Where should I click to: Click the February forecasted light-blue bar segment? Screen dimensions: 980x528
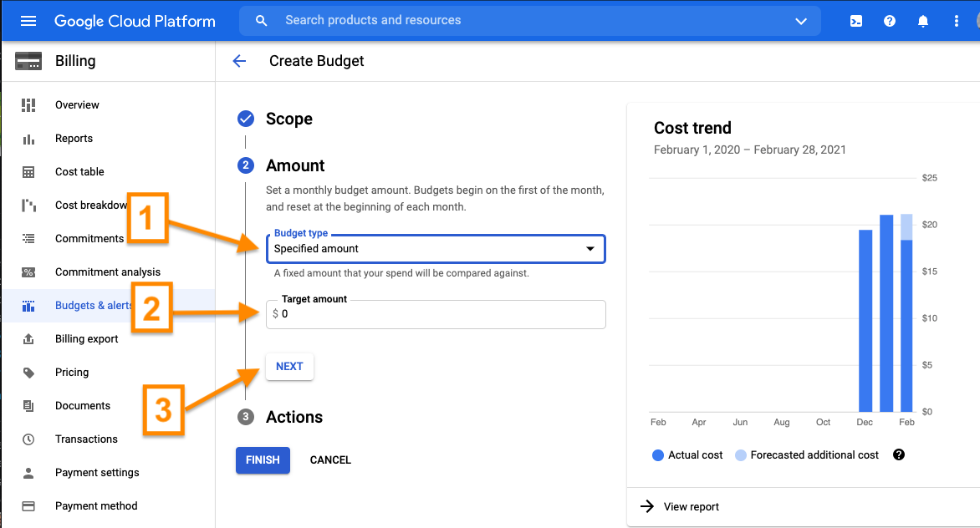pos(906,227)
